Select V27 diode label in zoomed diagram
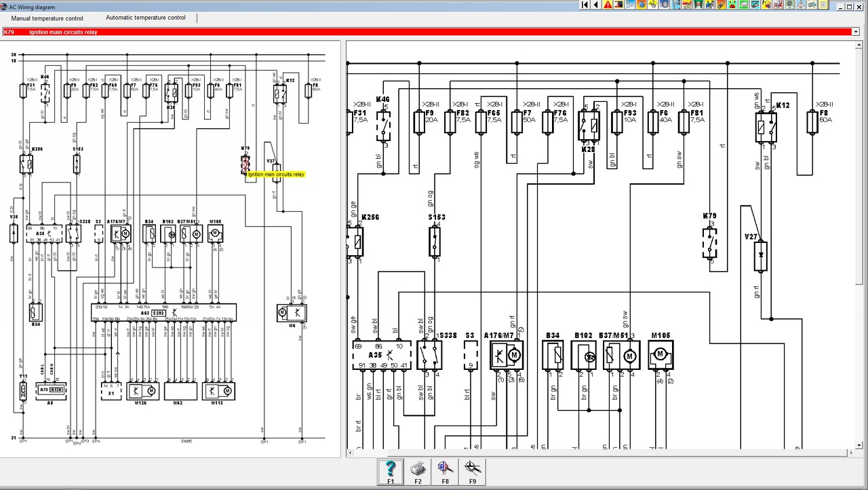This screenshot has width=868, height=490. coord(751,237)
